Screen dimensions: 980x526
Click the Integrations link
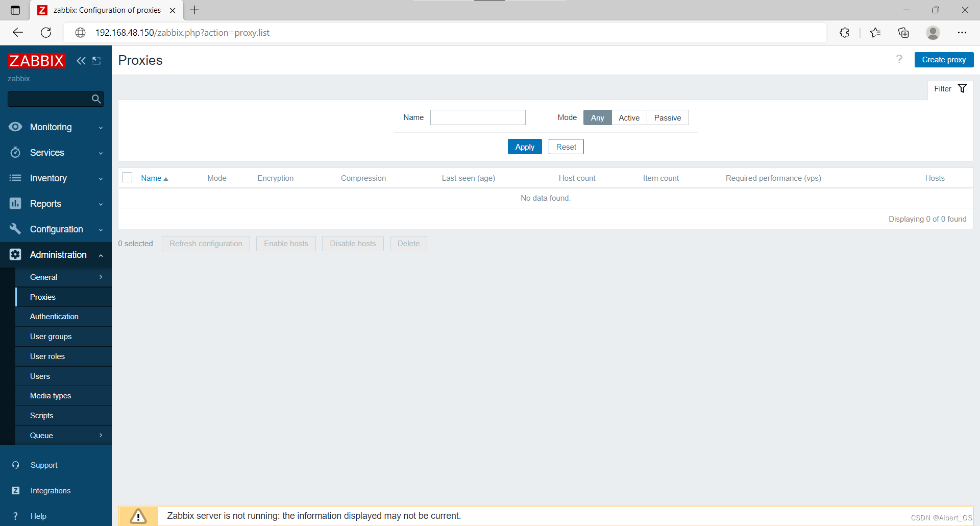point(51,491)
